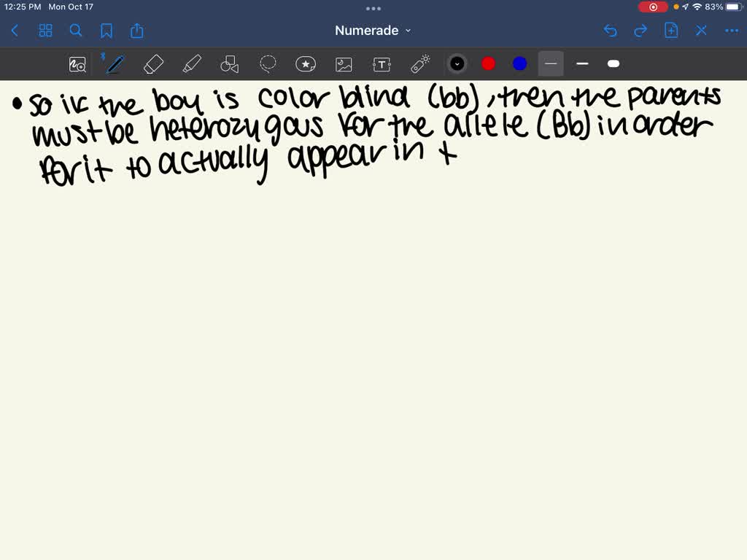The width and height of the screenshot is (747, 560).
Task: Select the Text box tool
Action: (x=382, y=64)
